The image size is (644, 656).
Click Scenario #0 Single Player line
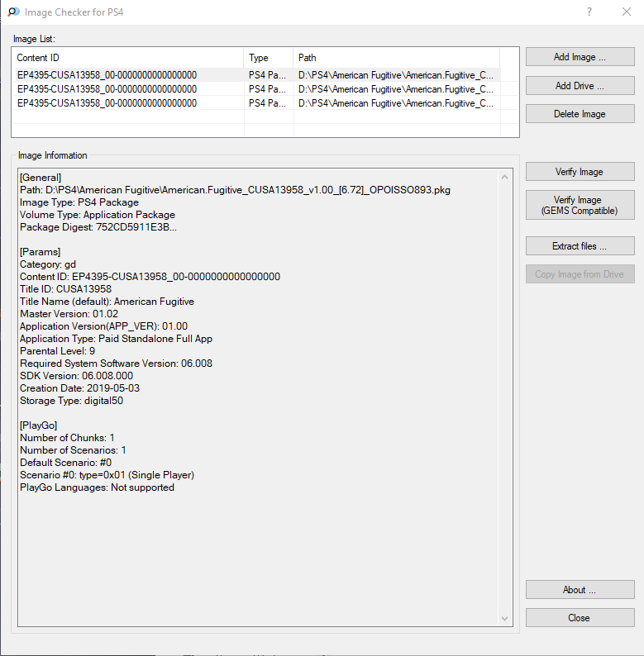tap(107, 475)
